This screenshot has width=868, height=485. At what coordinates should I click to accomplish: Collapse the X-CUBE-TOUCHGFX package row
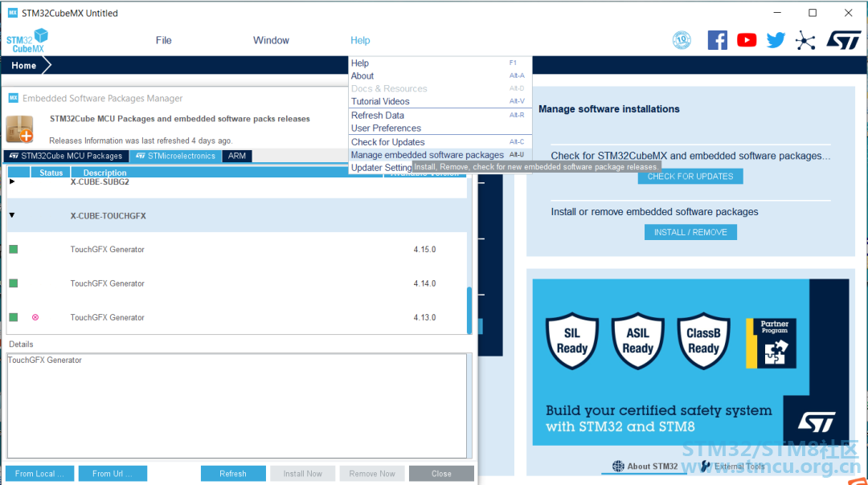(x=11, y=215)
